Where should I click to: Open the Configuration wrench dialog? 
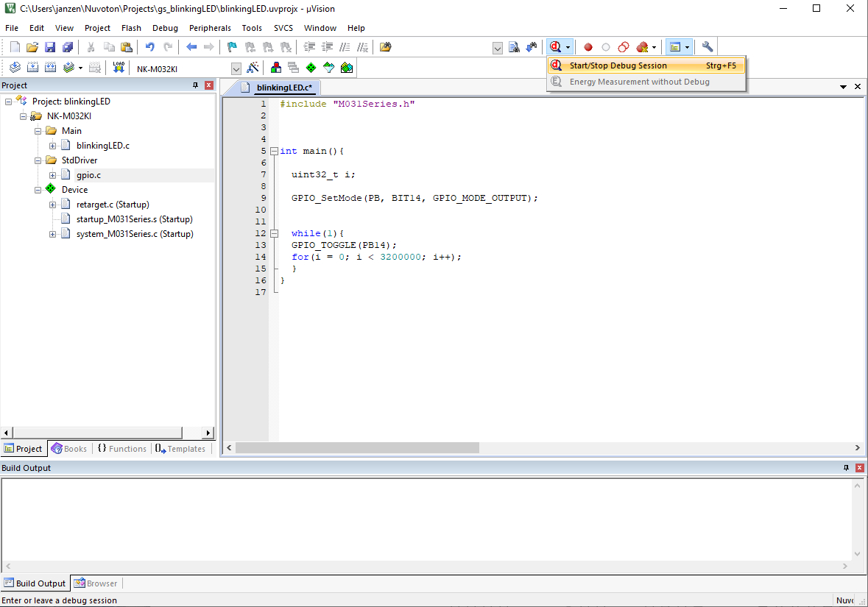706,46
